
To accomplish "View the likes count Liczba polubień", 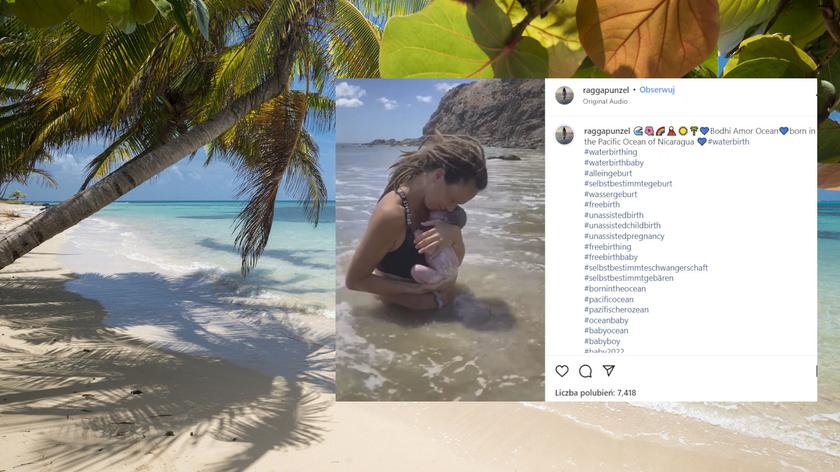I will coord(596,393).
